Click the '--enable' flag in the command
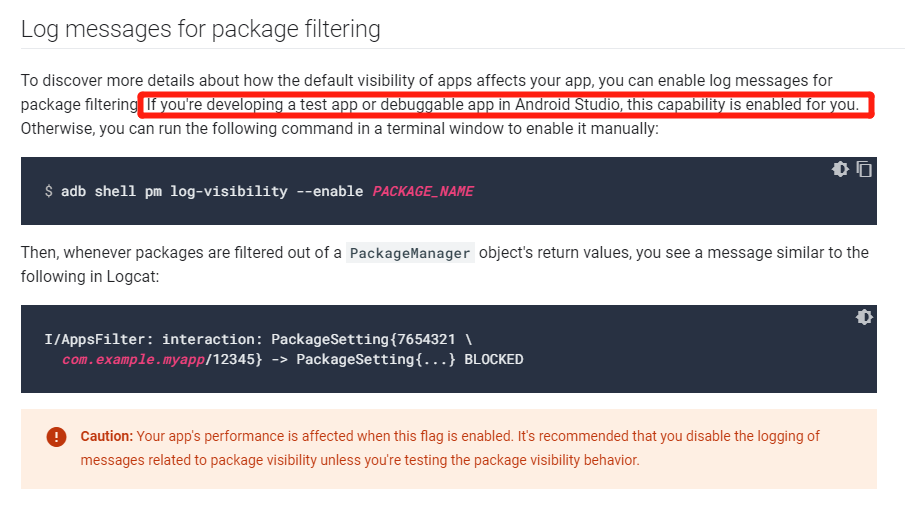The width and height of the screenshot is (905, 509). coord(330,191)
